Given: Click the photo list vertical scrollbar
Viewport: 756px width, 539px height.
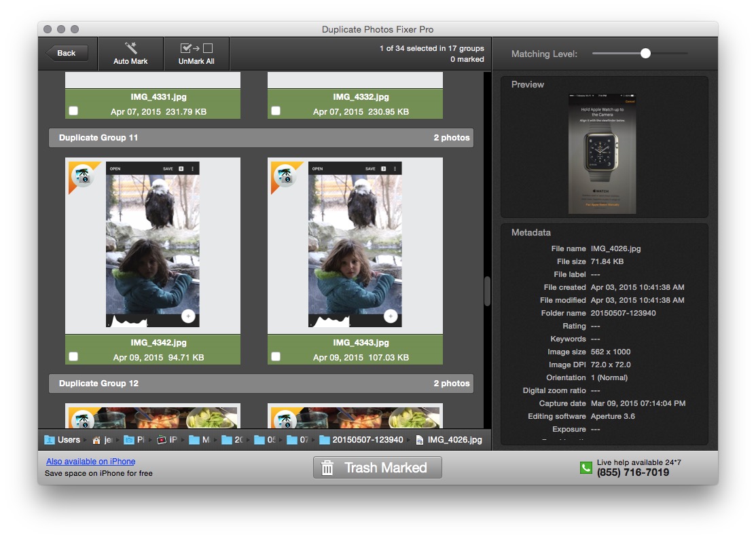Looking at the screenshot, I should point(487,291).
